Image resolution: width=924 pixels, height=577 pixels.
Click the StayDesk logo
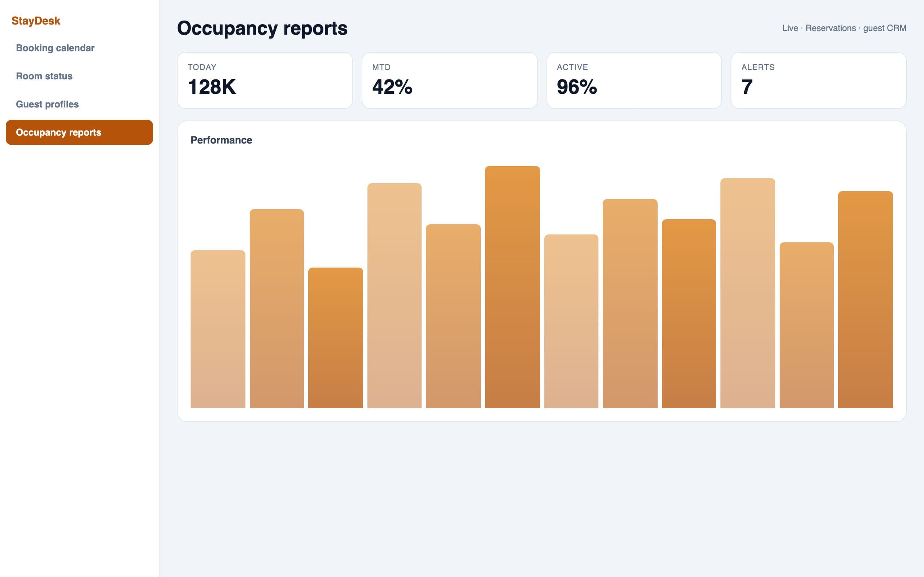(x=36, y=21)
